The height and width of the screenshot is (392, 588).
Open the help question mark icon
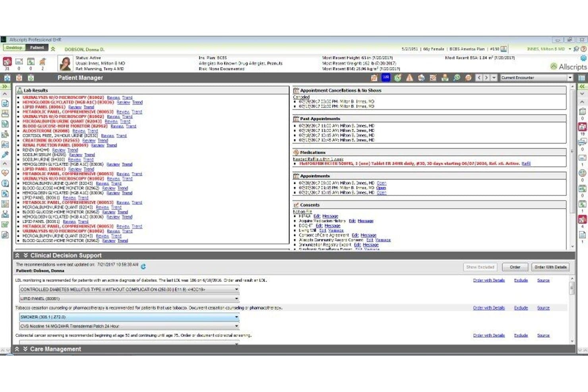(x=584, y=49)
